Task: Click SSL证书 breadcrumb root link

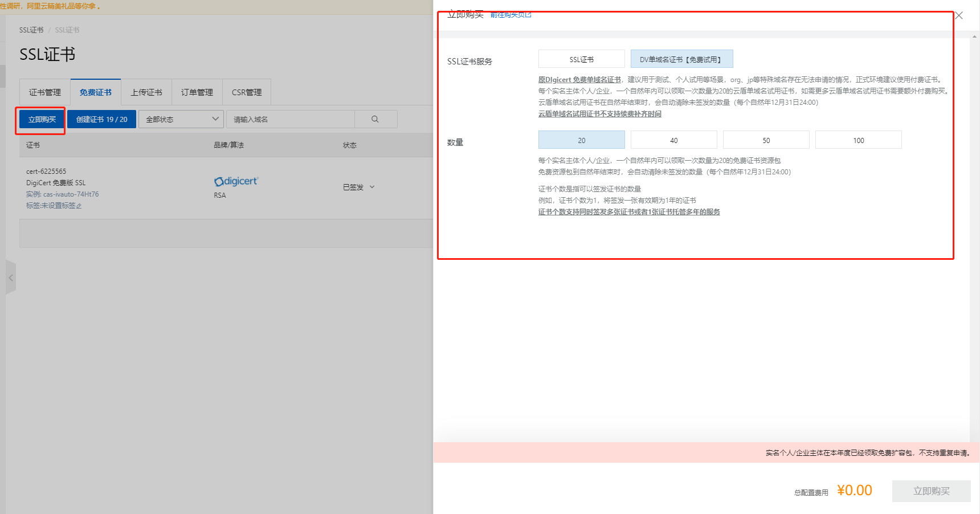Action: tap(31, 30)
